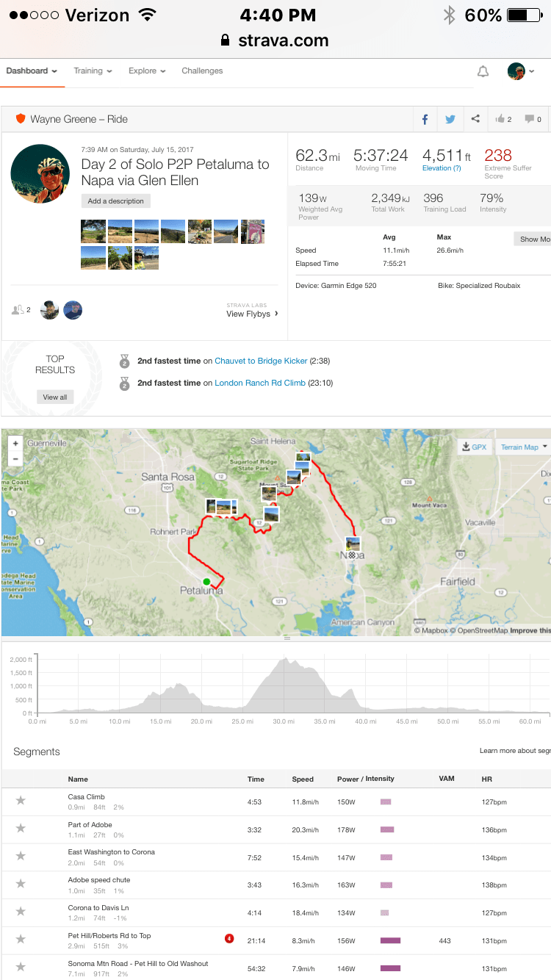
Task: Expand the profile avatar menu
Action: tap(520, 71)
